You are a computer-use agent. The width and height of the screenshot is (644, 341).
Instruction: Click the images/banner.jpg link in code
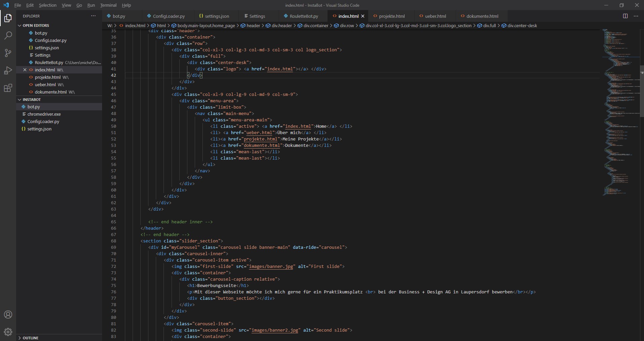pos(271,266)
